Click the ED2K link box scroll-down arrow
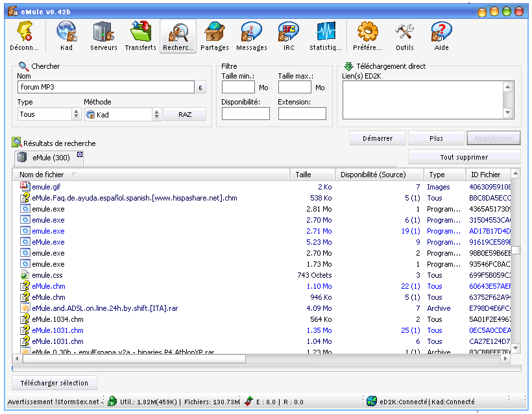The image size is (532, 414). tap(508, 112)
